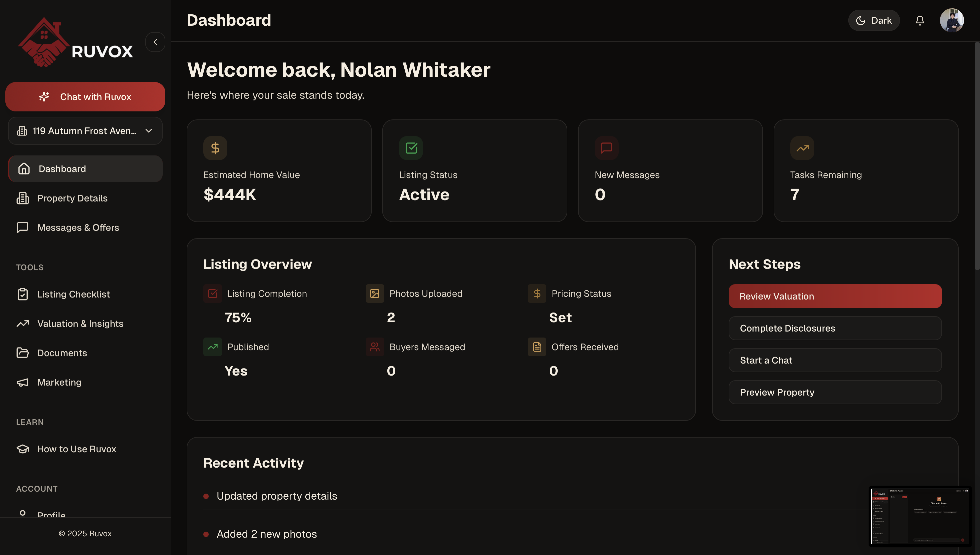Click the Listing Status checkmark icon
This screenshot has width=980, height=555.
411,148
